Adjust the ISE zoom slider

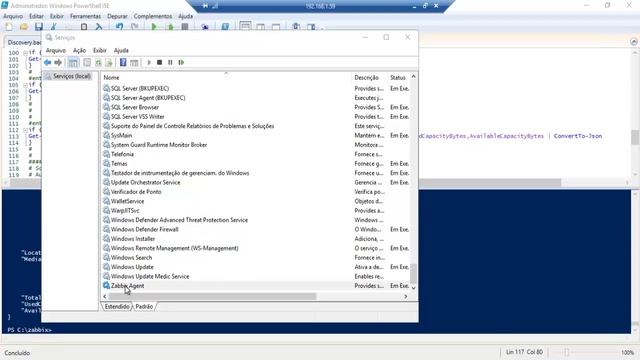567,352
